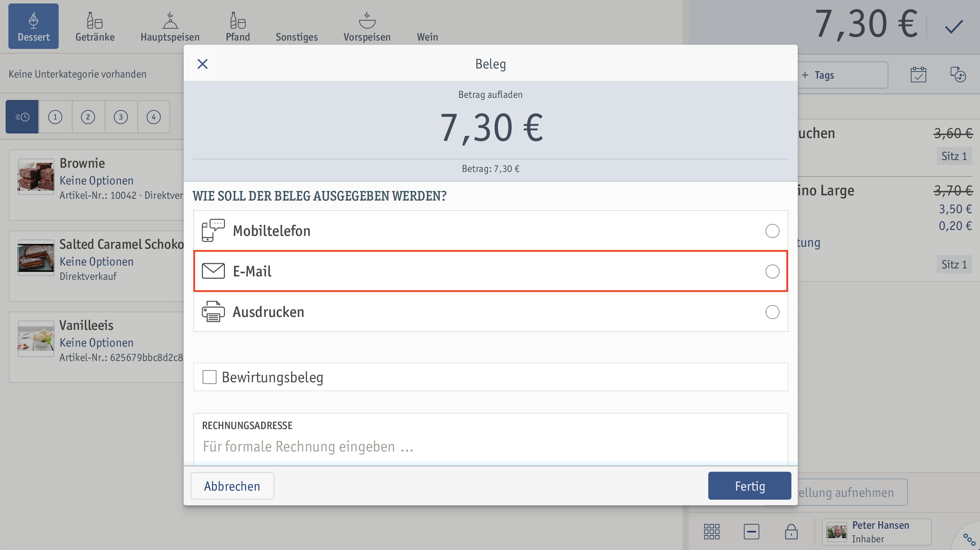Open Peter Hansen user profile

(876, 532)
